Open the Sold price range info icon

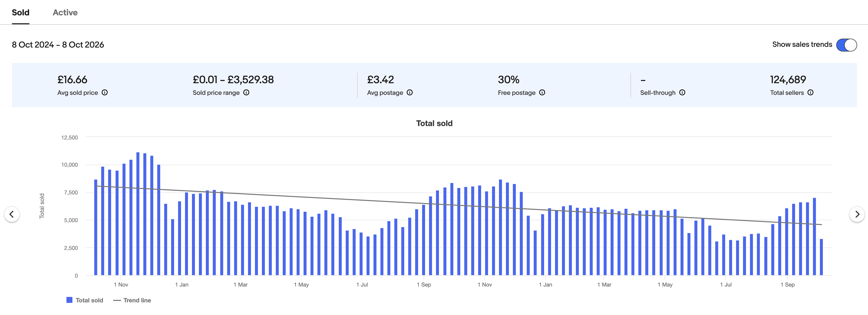click(246, 93)
